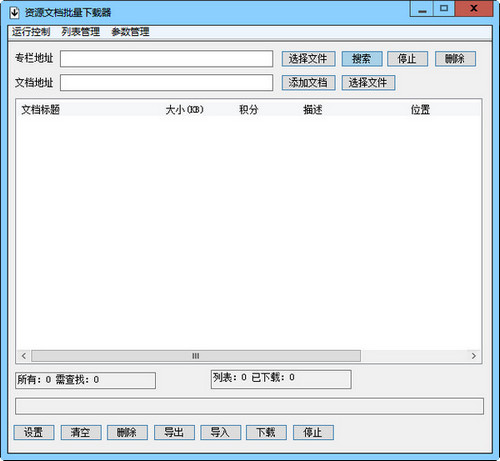Click the 导出 button

[x=174, y=433]
